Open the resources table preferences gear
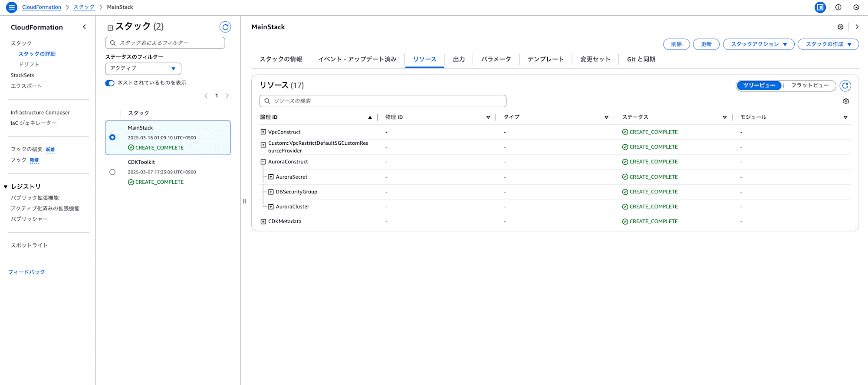The width and height of the screenshot is (868, 385). pyautogui.click(x=846, y=101)
